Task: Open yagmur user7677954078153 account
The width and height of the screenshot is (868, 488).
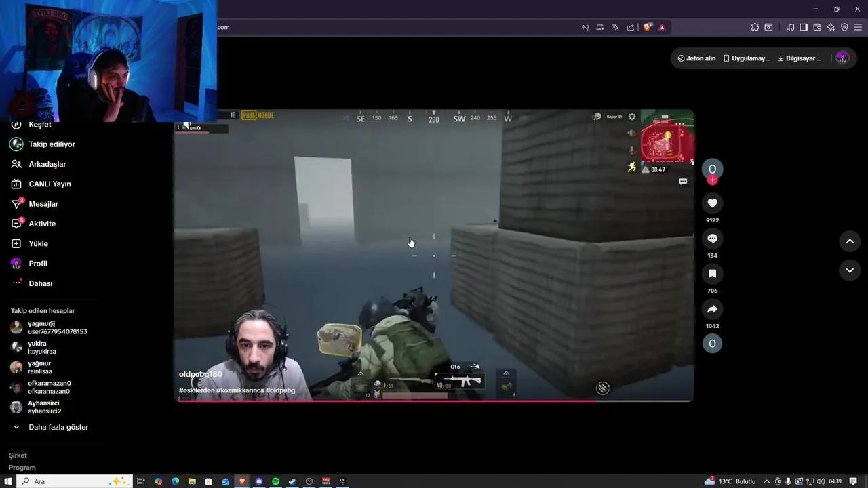Action: [x=49, y=328]
